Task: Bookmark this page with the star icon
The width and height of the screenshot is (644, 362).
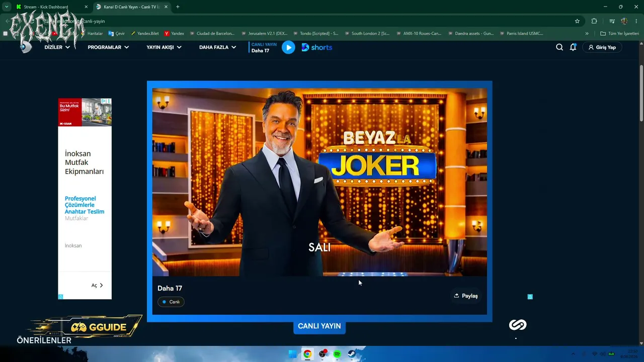Action: point(577,21)
